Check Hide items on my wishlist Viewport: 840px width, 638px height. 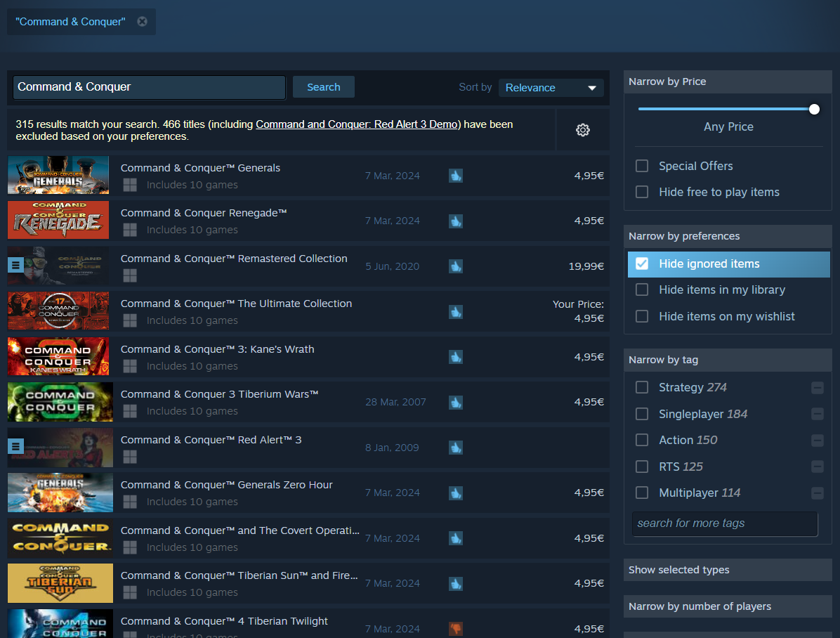coord(642,316)
